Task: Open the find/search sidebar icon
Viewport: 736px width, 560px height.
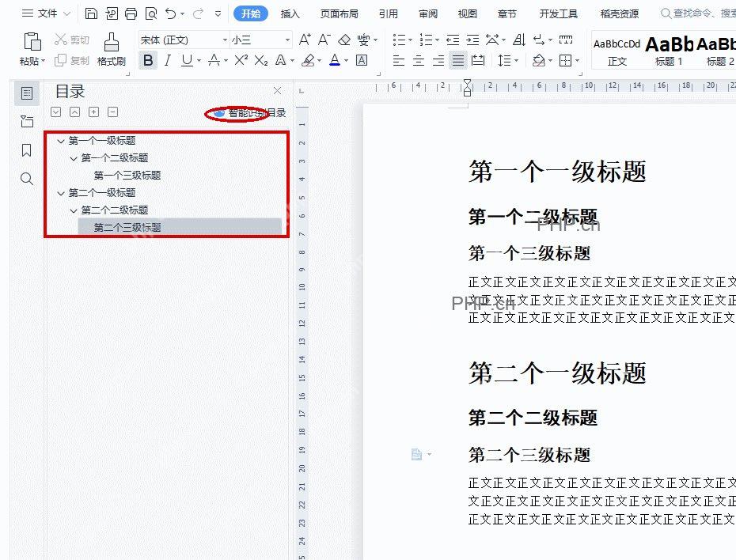Action: pos(27,179)
